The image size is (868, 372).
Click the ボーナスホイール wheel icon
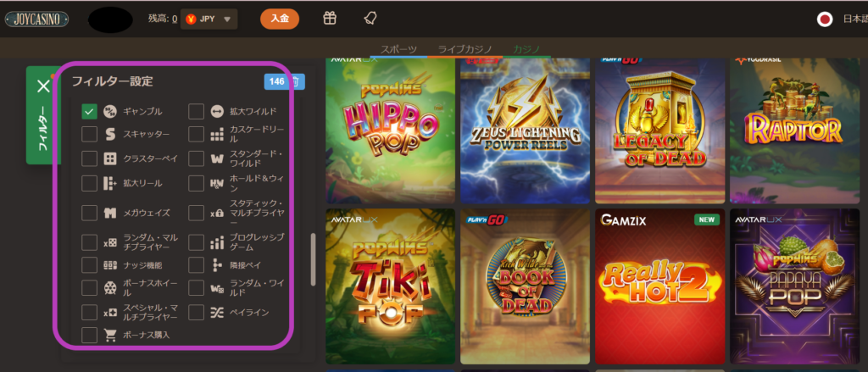point(110,288)
